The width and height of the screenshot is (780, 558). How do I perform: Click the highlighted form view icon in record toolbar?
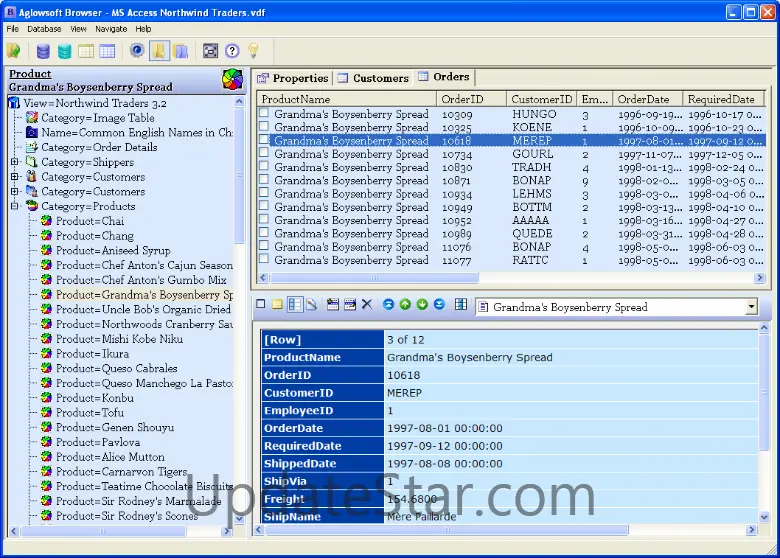[x=295, y=304]
